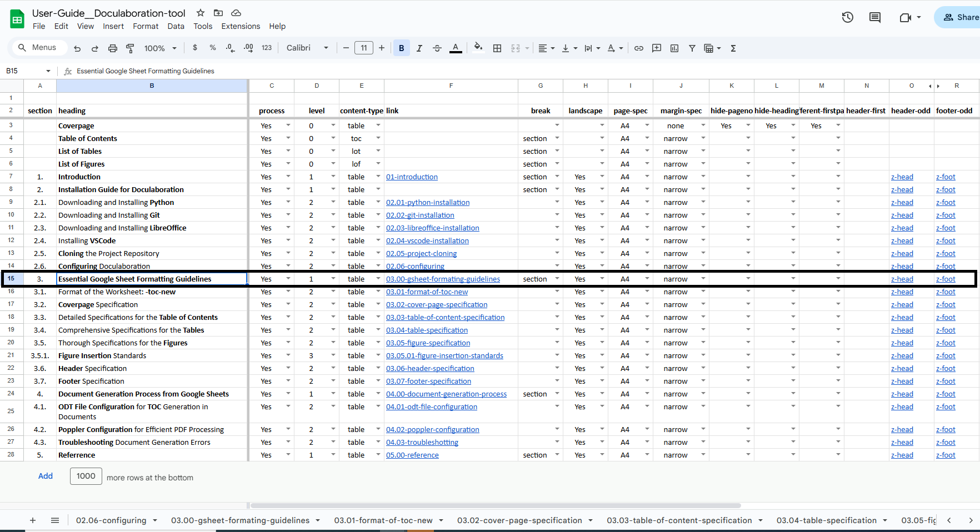Open the 05.00-reference link
980x532 pixels.
[412, 455]
